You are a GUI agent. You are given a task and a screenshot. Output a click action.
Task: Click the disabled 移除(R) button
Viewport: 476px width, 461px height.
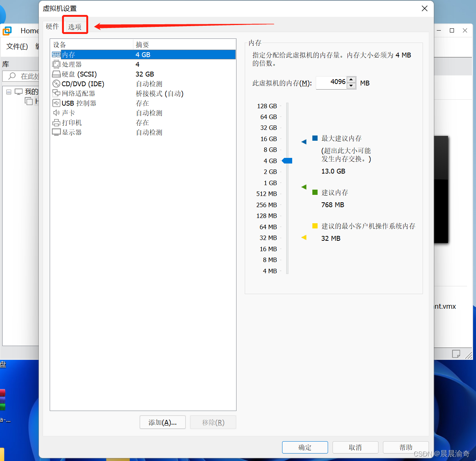click(213, 422)
